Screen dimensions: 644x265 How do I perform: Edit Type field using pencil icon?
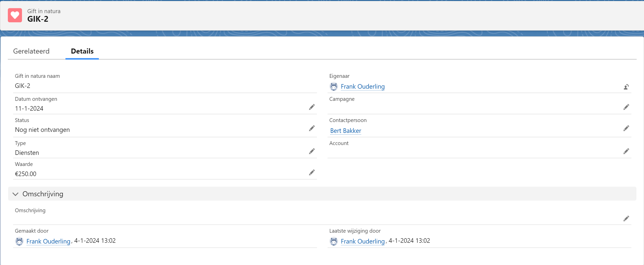point(312,151)
